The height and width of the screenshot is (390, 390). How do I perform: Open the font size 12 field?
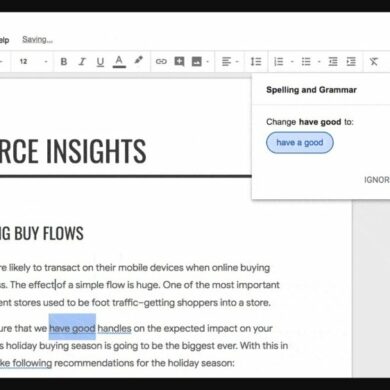[23, 62]
